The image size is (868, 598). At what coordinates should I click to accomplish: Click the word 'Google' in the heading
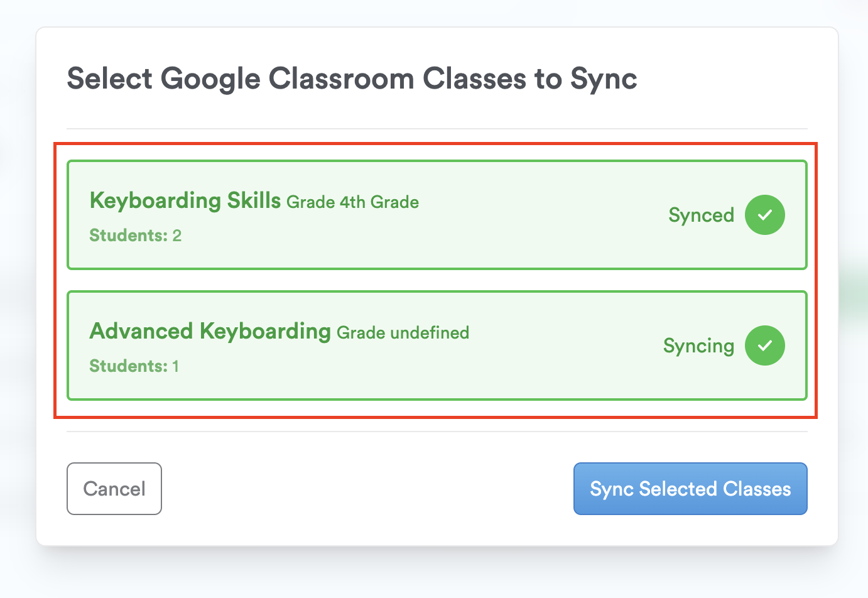pos(210,80)
